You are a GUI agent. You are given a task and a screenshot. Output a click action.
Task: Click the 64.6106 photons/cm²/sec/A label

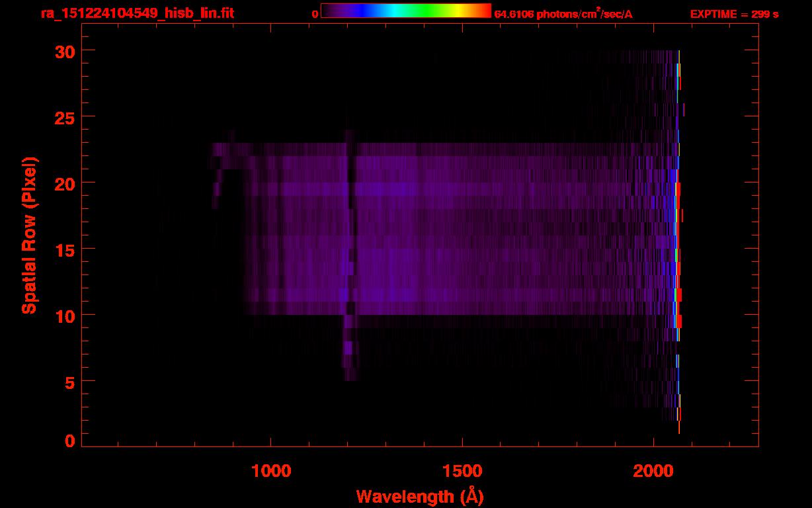563,14
